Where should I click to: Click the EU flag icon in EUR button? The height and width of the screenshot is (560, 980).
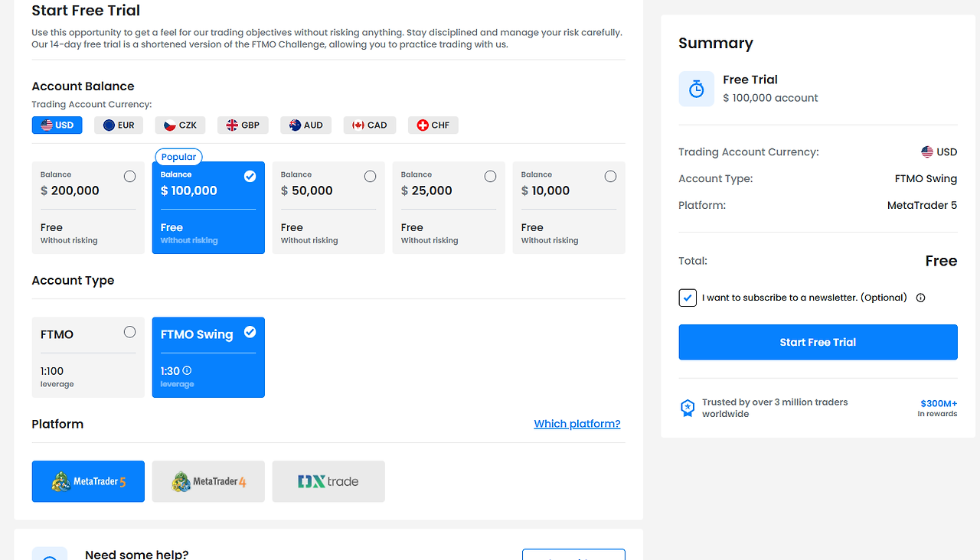[x=109, y=125]
